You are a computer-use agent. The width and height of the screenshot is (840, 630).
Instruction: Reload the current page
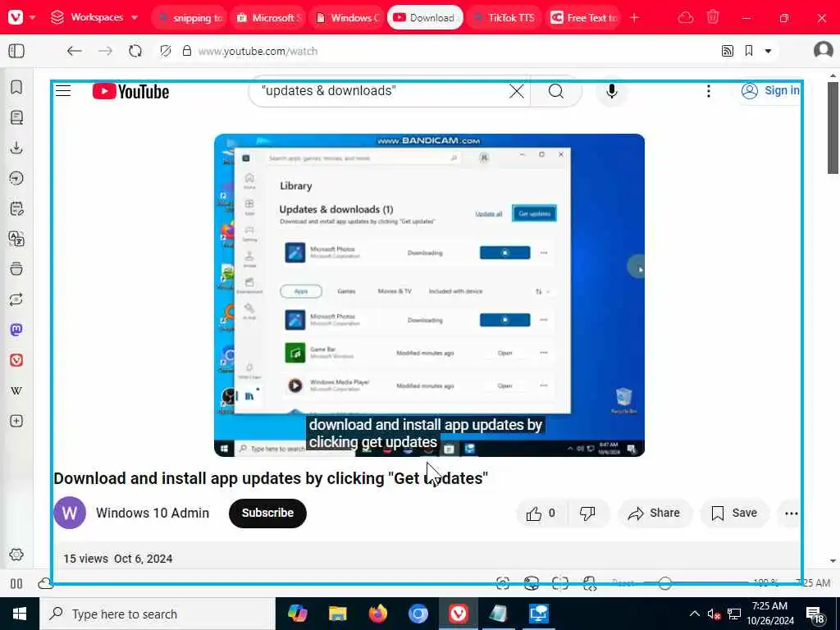pos(135,51)
